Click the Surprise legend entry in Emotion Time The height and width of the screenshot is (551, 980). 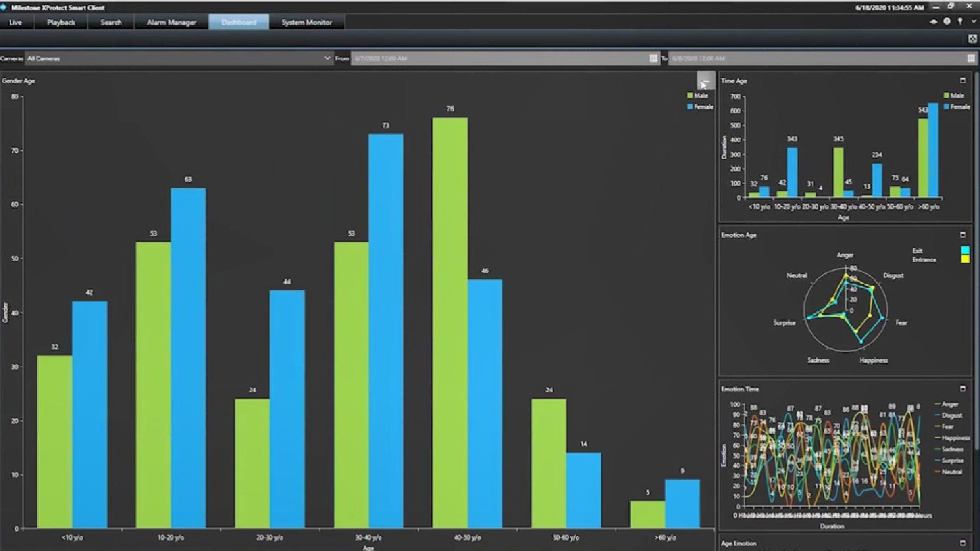[x=949, y=460]
